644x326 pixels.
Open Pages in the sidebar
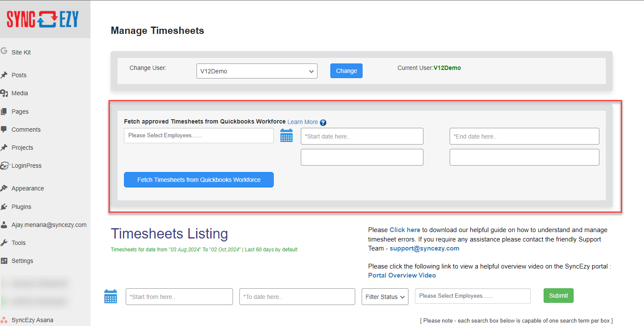click(20, 112)
